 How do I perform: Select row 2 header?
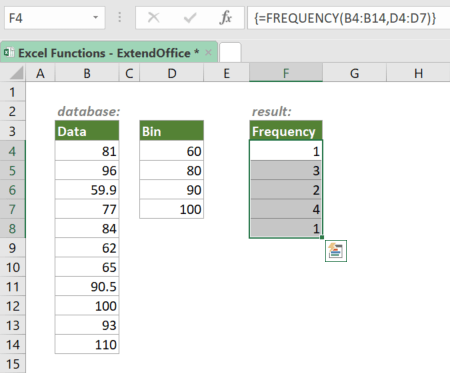[x=13, y=111]
